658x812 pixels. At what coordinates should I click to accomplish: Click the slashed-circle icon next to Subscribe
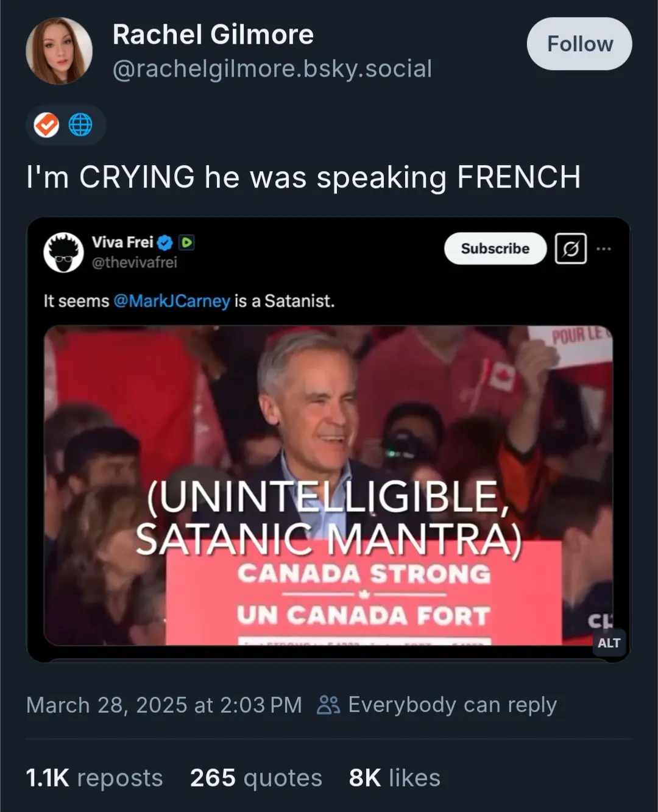pos(571,249)
